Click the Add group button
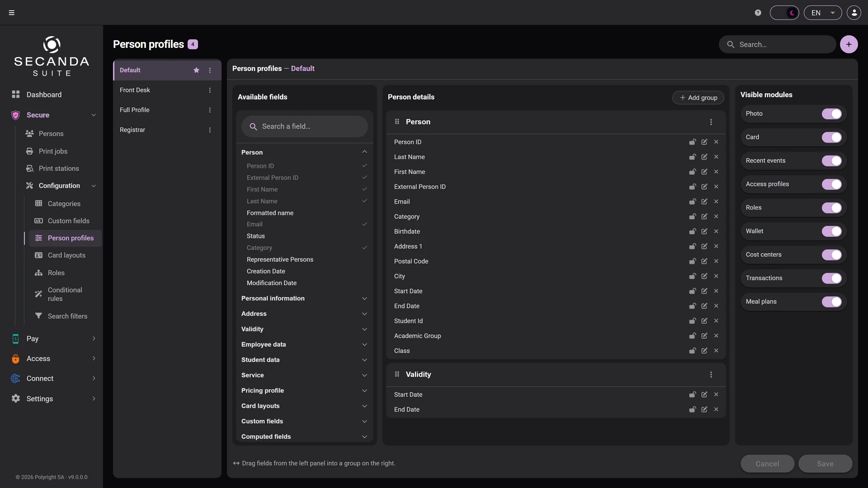This screenshot has height=488, width=868. pos(698,98)
